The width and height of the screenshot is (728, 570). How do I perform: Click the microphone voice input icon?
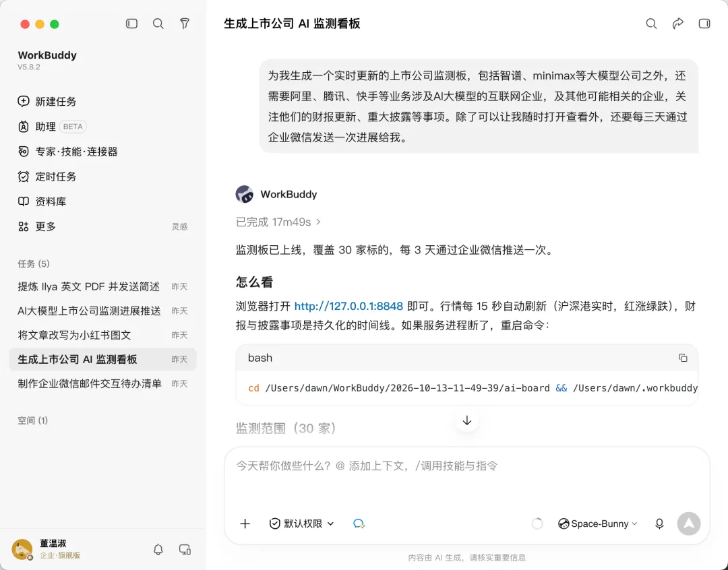(659, 524)
